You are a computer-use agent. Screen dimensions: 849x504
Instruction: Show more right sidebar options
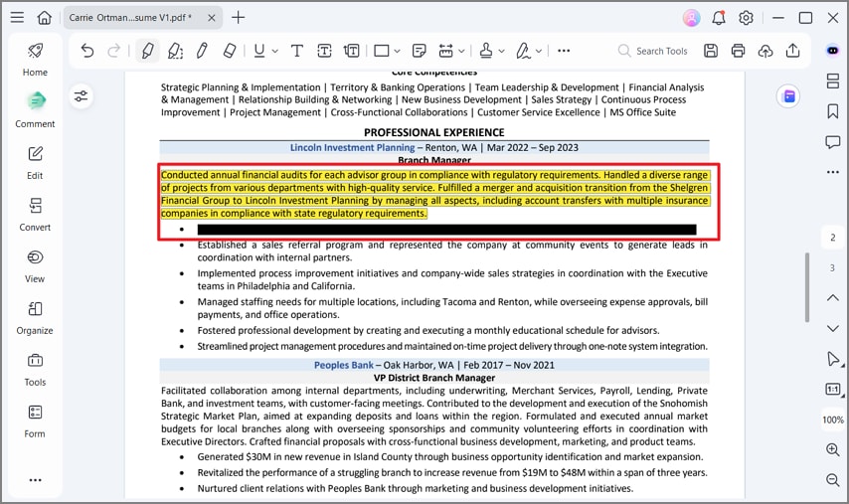click(x=833, y=172)
